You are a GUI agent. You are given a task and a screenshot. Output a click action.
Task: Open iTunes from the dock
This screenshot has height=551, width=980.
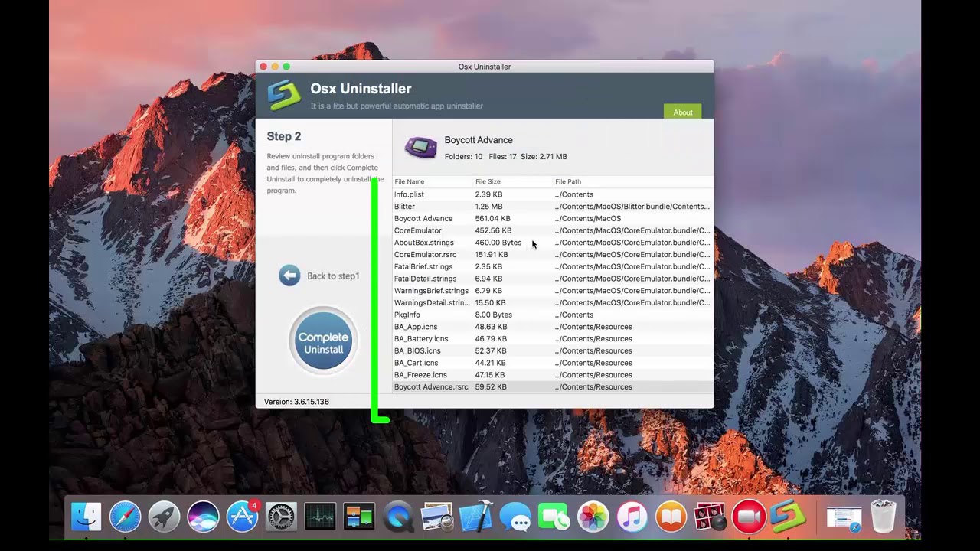click(632, 517)
